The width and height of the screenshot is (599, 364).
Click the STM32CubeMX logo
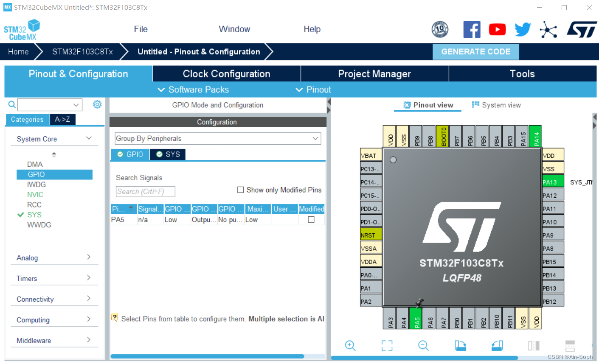click(x=22, y=30)
